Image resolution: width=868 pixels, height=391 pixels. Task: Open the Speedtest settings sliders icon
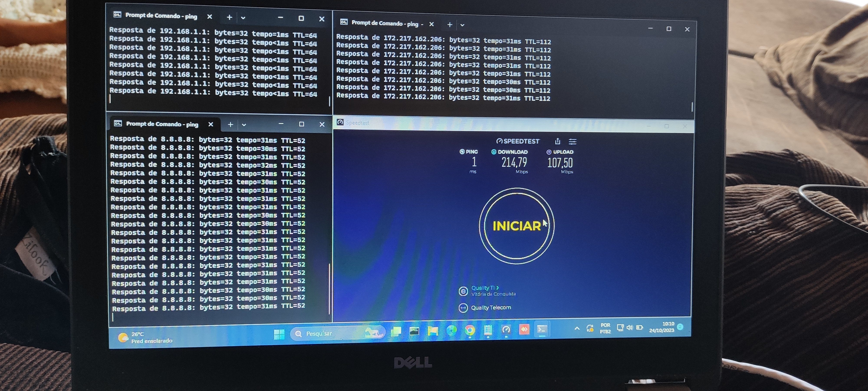(572, 141)
